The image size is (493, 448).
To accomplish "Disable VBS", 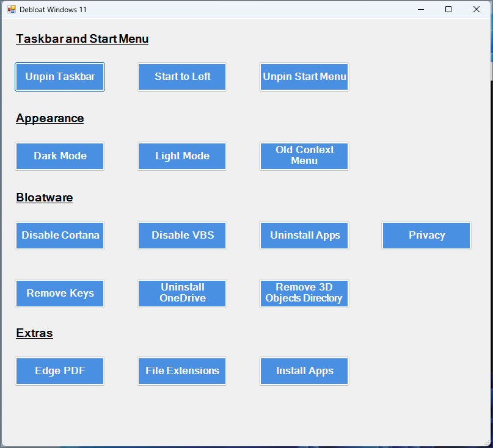I will pos(181,236).
